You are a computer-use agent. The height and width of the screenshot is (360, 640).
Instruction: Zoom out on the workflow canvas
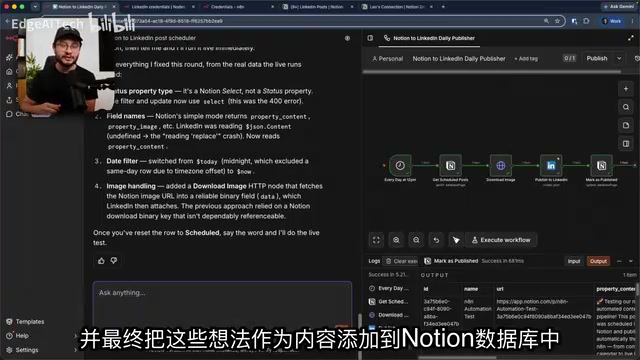416,240
